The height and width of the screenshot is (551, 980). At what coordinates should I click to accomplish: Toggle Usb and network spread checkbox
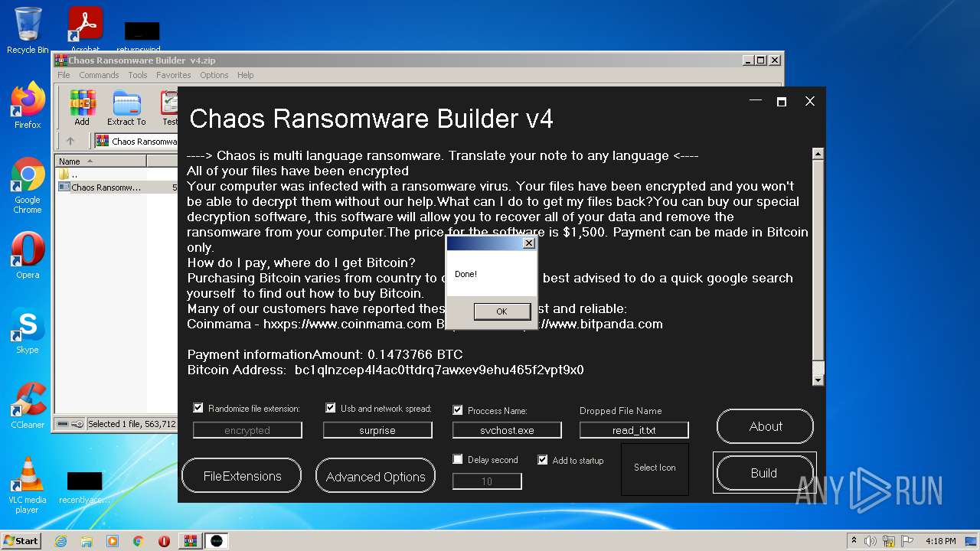coord(331,408)
